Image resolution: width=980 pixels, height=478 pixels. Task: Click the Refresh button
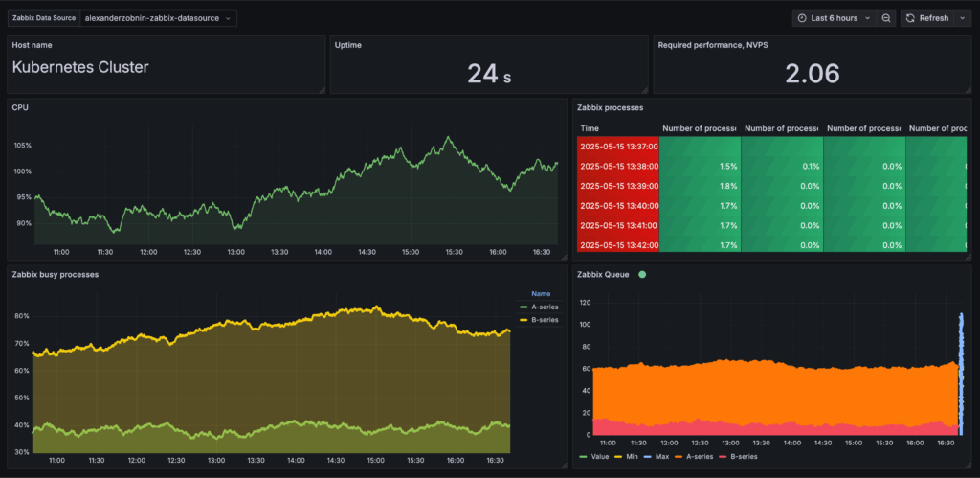(926, 18)
